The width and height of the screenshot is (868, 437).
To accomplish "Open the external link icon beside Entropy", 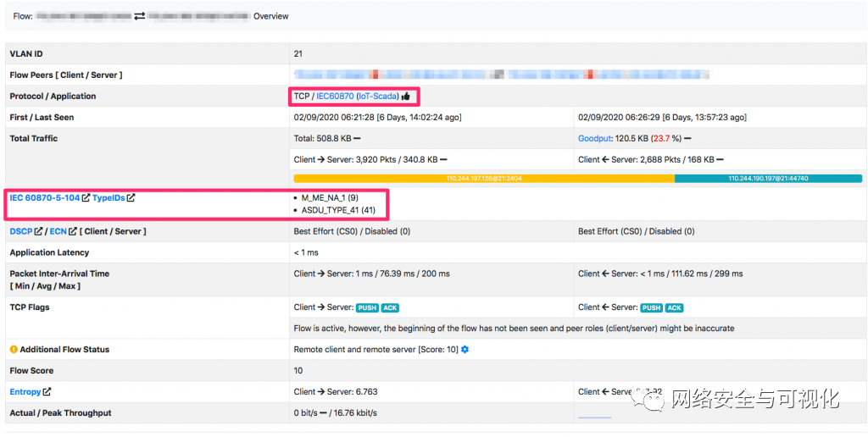I will (x=47, y=392).
